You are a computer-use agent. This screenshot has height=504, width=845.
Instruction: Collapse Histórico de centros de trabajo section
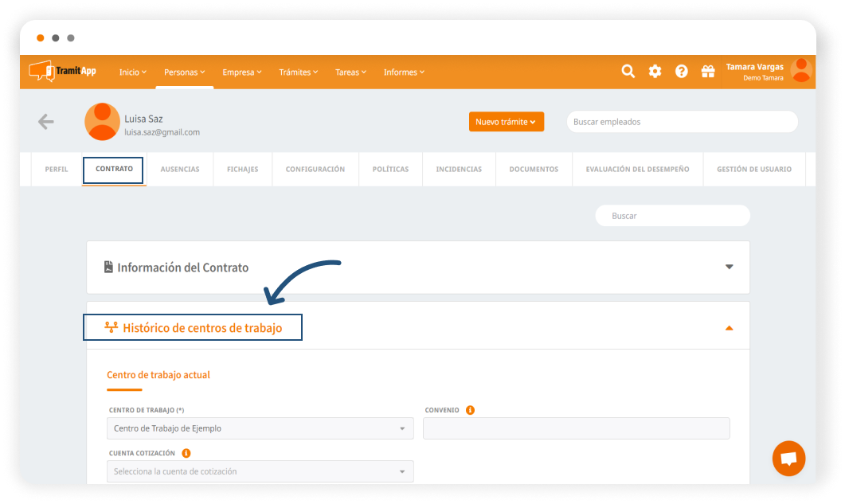pyautogui.click(x=729, y=328)
